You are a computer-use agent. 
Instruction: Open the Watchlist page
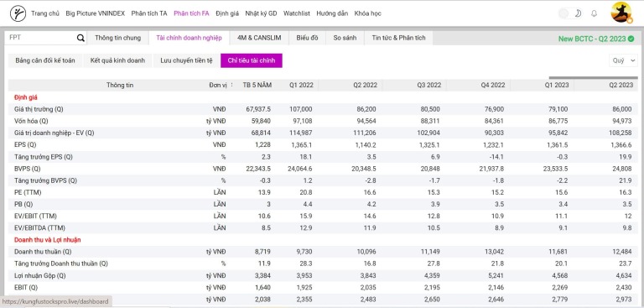pyautogui.click(x=297, y=13)
